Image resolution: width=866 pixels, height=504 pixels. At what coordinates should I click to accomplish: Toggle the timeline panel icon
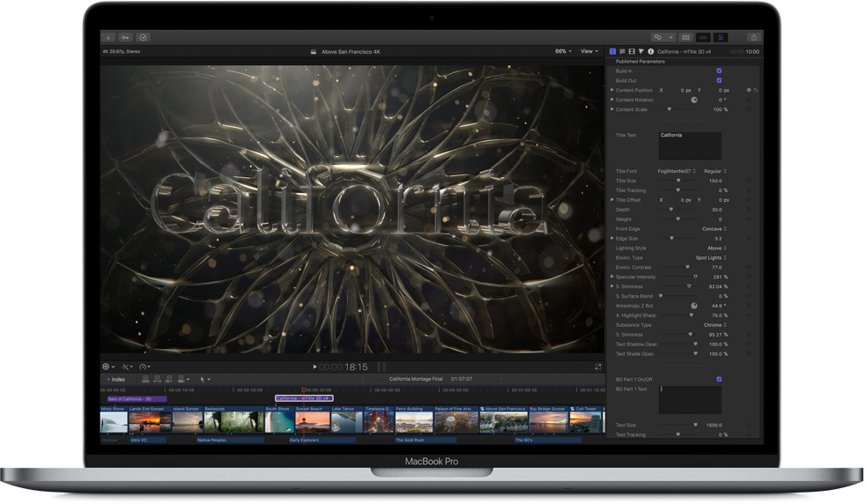[x=703, y=37]
